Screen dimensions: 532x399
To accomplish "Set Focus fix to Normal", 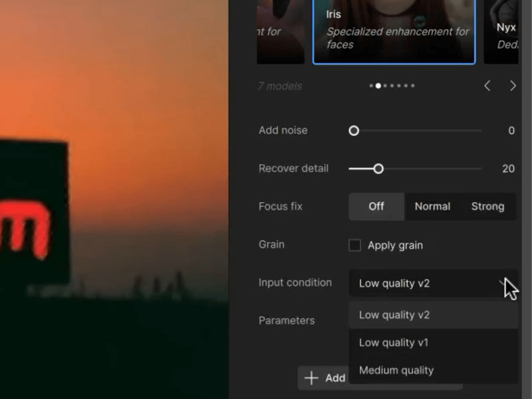I will [433, 206].
